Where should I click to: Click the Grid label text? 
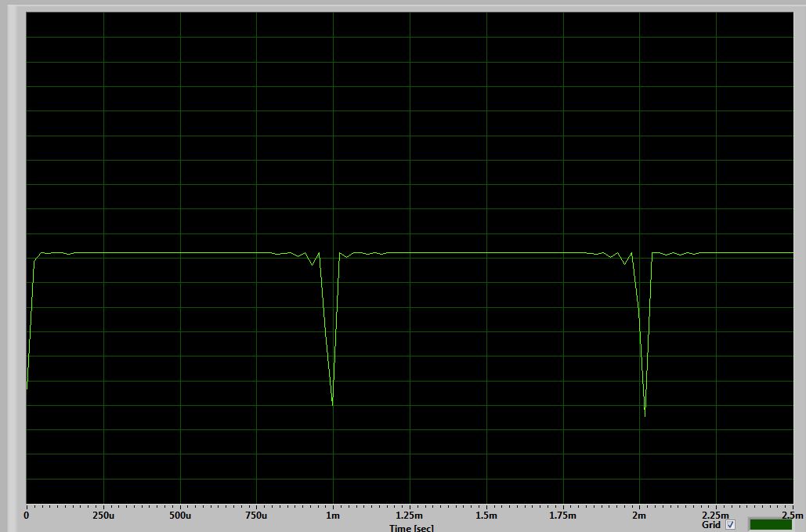(x=711, y=525)
